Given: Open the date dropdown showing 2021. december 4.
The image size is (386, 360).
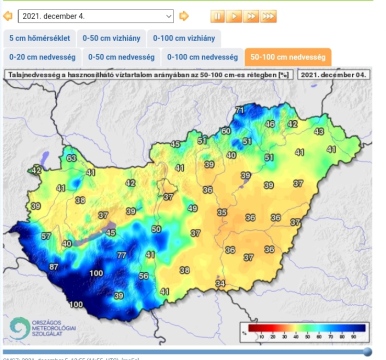Looking at the screenshot, I should point(96,16).
